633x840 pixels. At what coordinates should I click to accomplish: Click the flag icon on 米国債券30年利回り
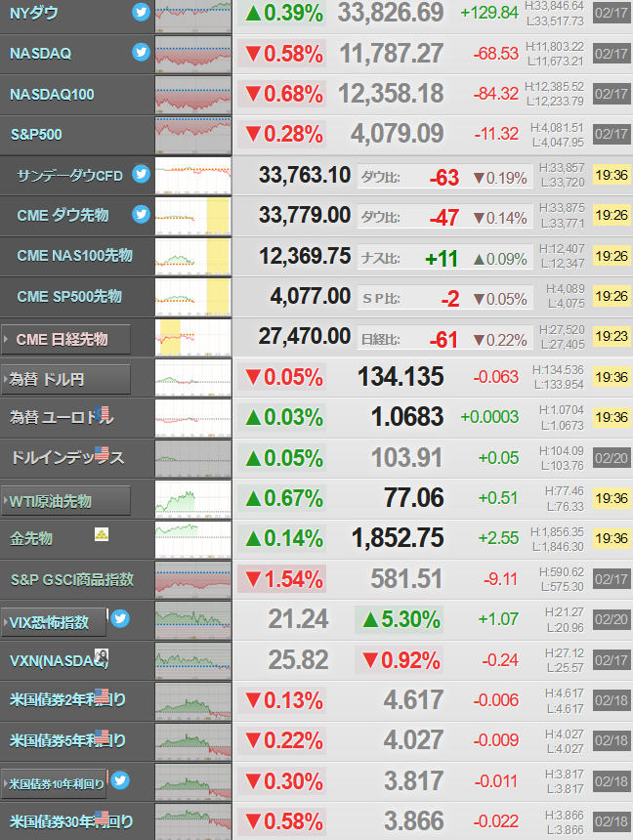click(102, 817)
